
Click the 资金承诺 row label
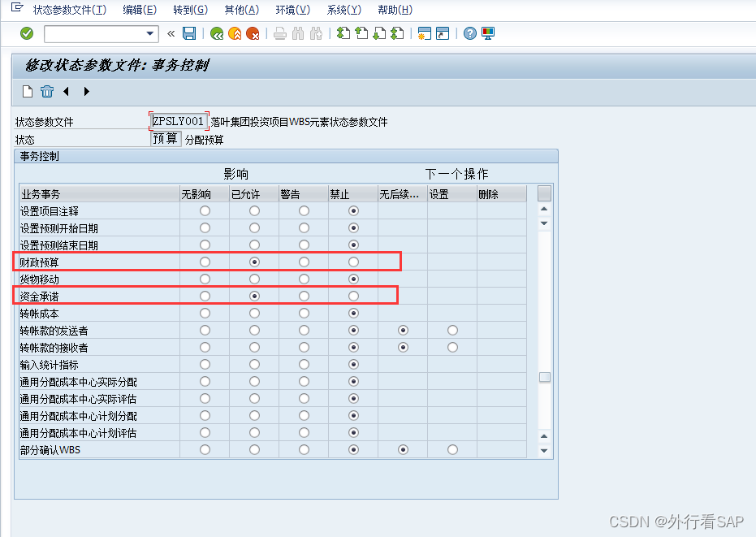[40, 297]
